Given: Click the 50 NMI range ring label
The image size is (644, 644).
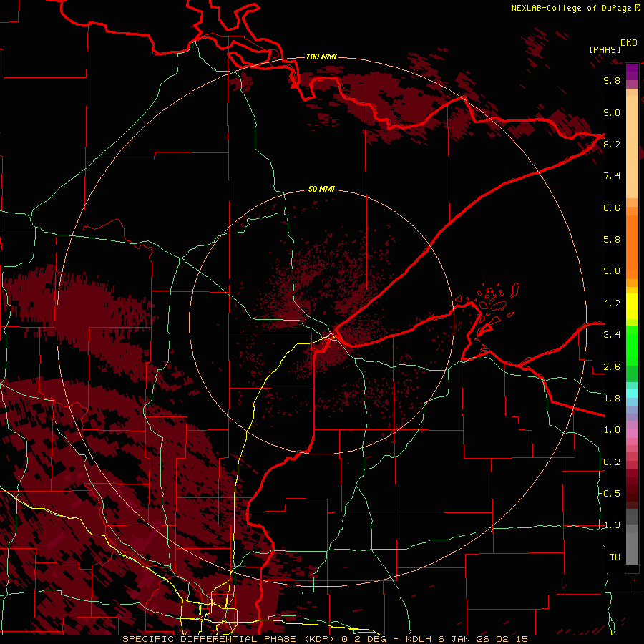Looking at the screenshot, I should tap(321, 190).
